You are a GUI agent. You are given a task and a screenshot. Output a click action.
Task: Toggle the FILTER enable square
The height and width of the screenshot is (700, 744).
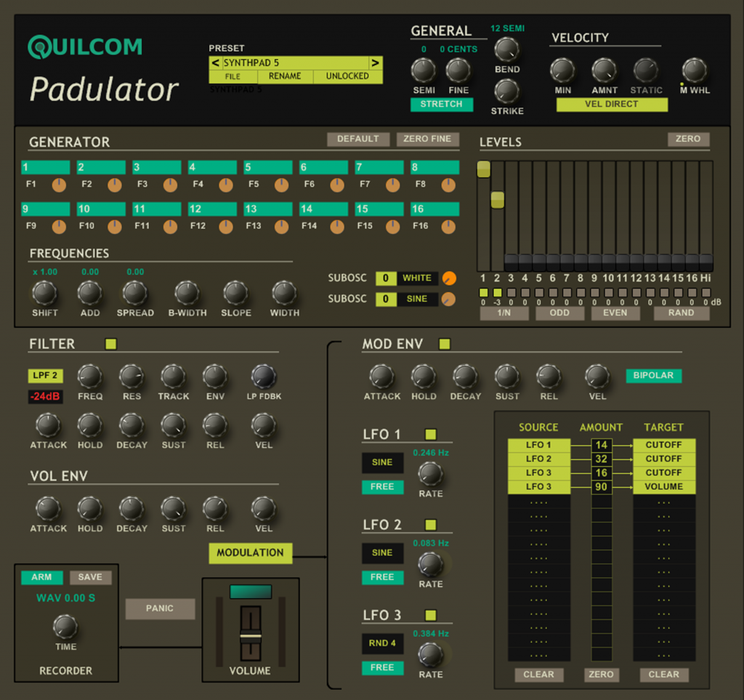tap(110, 344)
